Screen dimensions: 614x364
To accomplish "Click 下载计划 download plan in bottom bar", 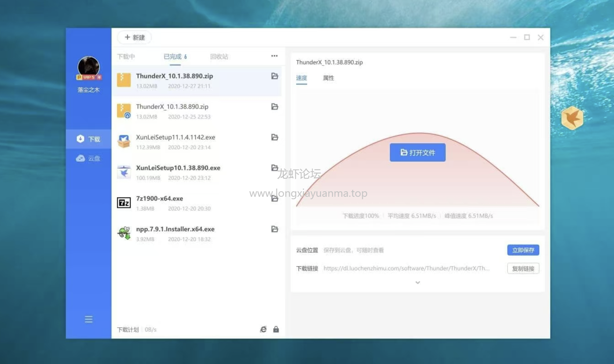I will (x=128, y=329).
